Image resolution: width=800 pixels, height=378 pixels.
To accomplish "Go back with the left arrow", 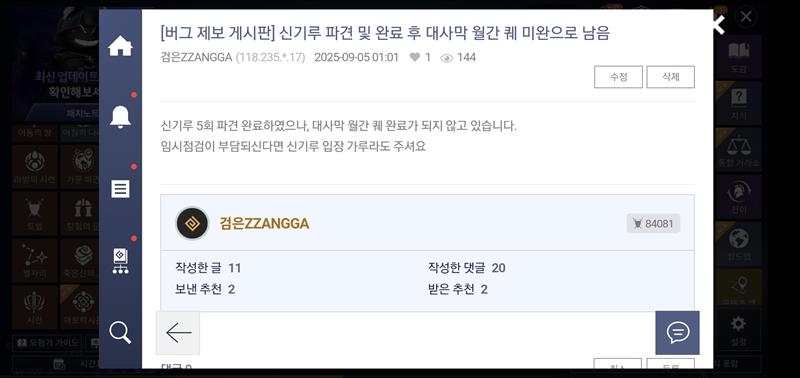I will pos(178,333).
